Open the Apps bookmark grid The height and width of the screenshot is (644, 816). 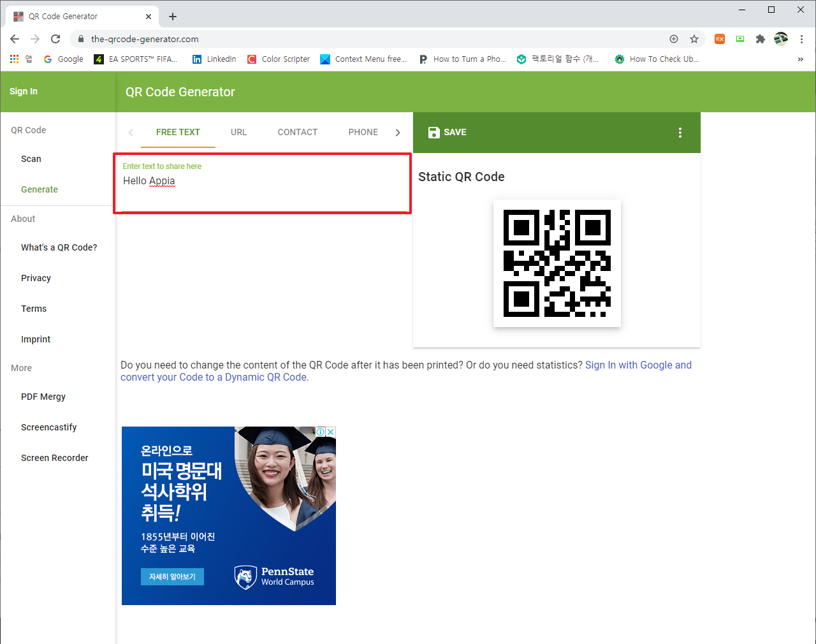tap(21, 59)
